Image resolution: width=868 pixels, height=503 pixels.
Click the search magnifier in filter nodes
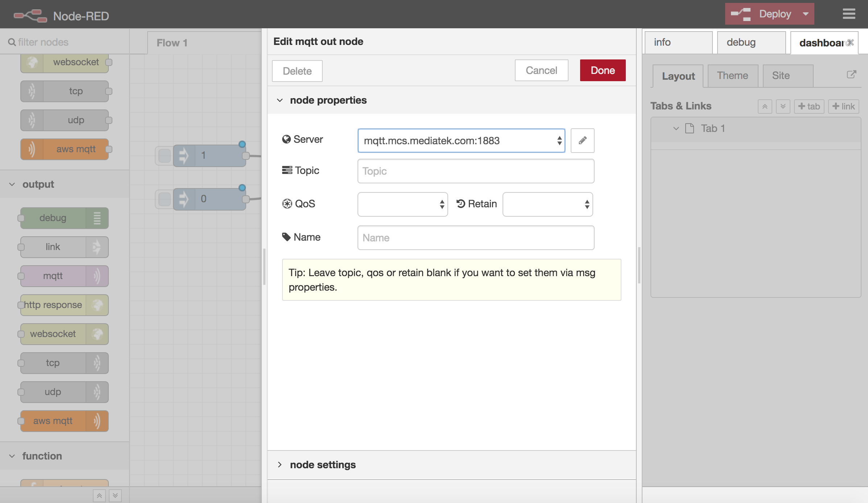click(x=12, y=42)
